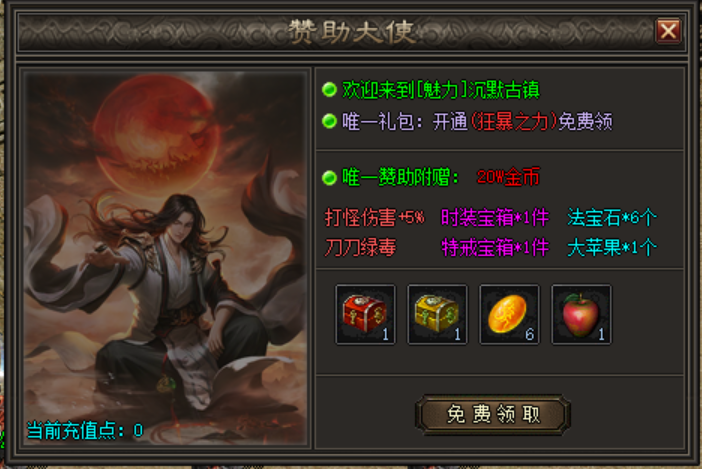Select the 法宝石*6个 reward label
The height and width of the screenshot is (469, 702).
pyautogui.click(x=612, y=218)
